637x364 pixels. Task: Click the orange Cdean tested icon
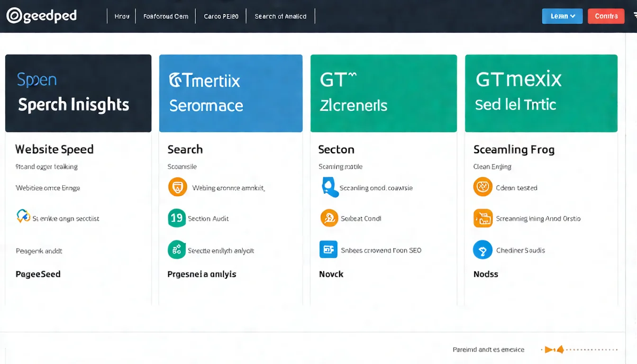point(482,187)
